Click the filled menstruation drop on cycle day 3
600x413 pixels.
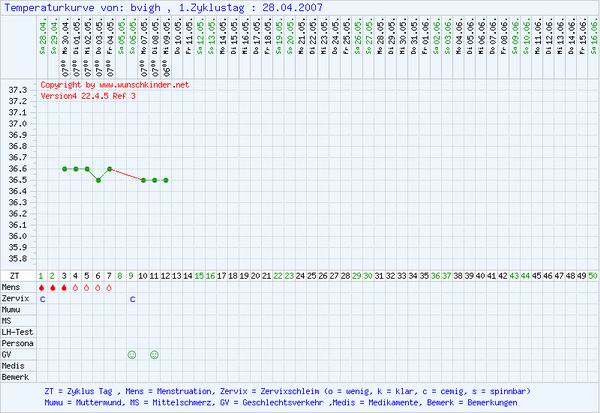(x=64, y=287)
